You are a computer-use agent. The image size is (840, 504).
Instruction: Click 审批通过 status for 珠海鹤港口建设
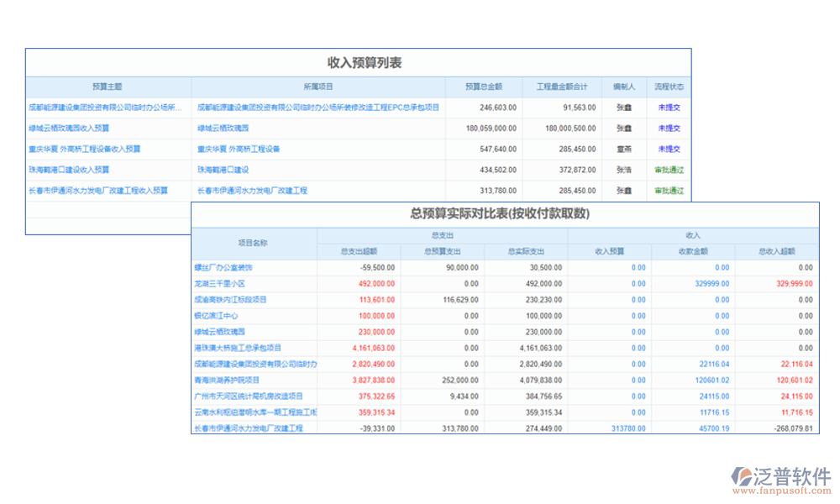669,170
